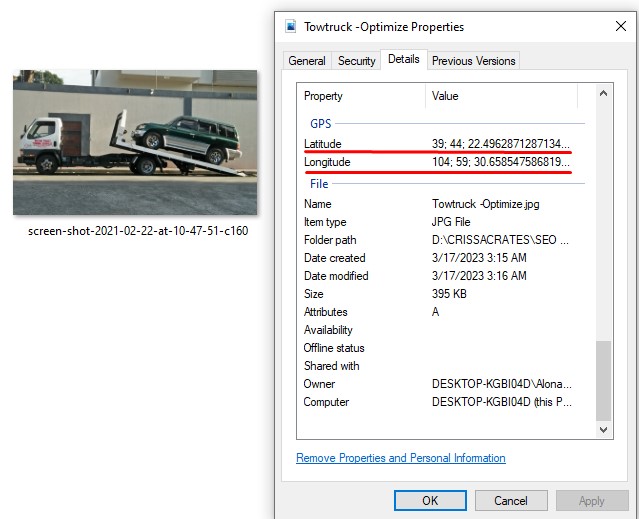Click the longitude value 104; 59; 30.65...
639x519 pixels.
501,162
